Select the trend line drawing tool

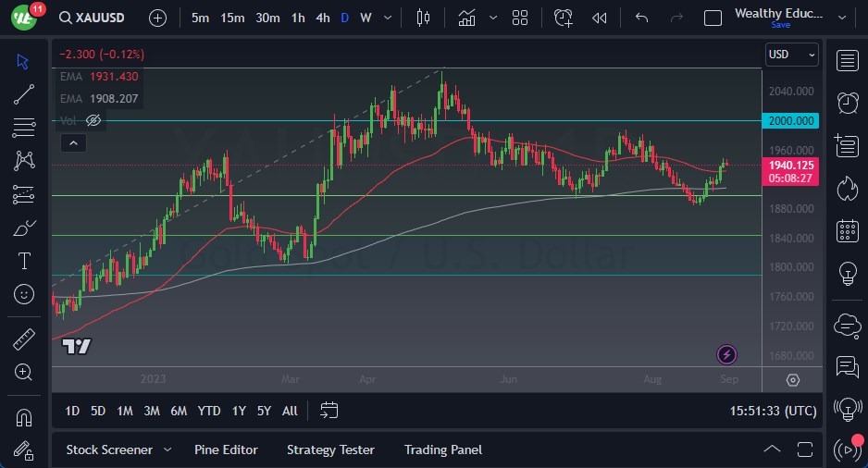(x=24, y=94)
